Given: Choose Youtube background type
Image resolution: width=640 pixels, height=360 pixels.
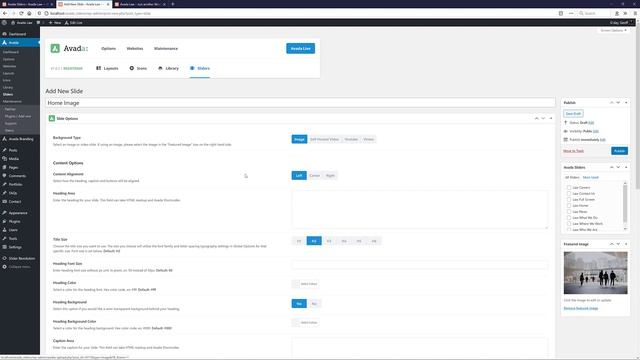Looking at the screenshot, I should click(x=351, y=139).
